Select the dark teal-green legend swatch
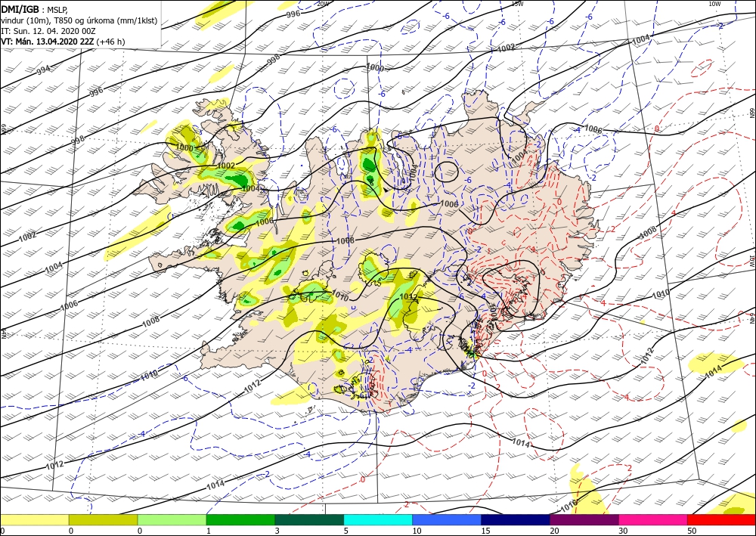The image size is (756, 536). tap(309, 519)
